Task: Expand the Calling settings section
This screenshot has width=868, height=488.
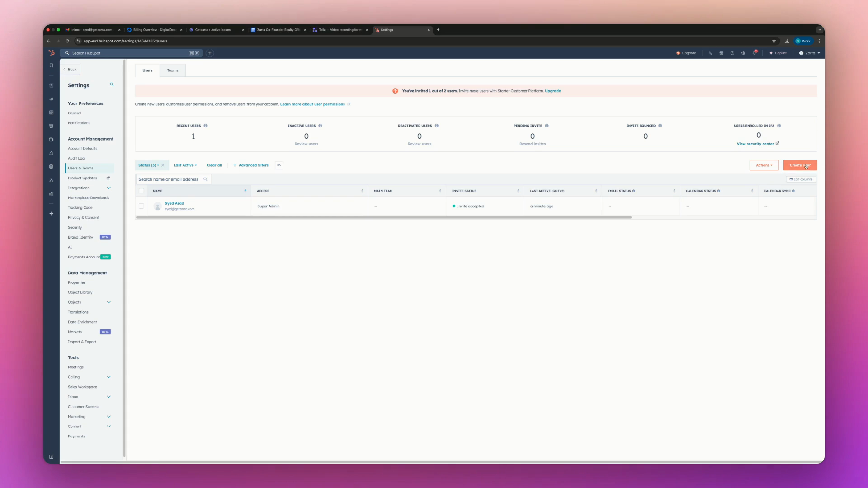Action: (x=108, y=377)
